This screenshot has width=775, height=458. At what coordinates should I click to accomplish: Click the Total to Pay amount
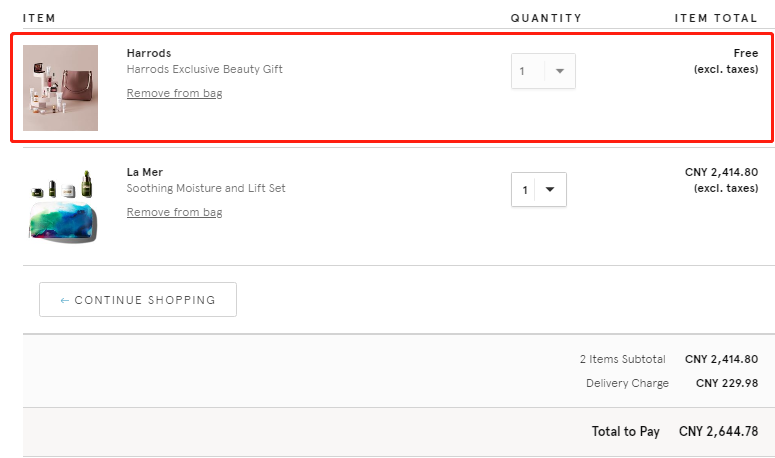coord(719,431)
